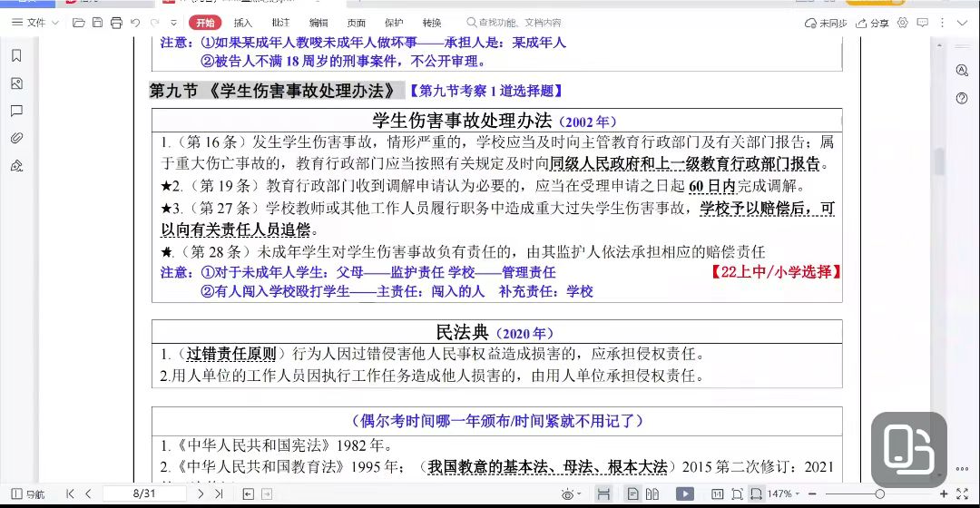
Task: Expand the 文件 dropdown chevron
Action: (55, 23)
